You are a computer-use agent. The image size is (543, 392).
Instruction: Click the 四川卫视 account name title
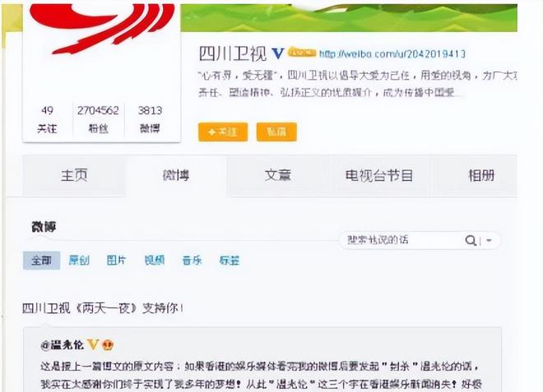[232, 53]
